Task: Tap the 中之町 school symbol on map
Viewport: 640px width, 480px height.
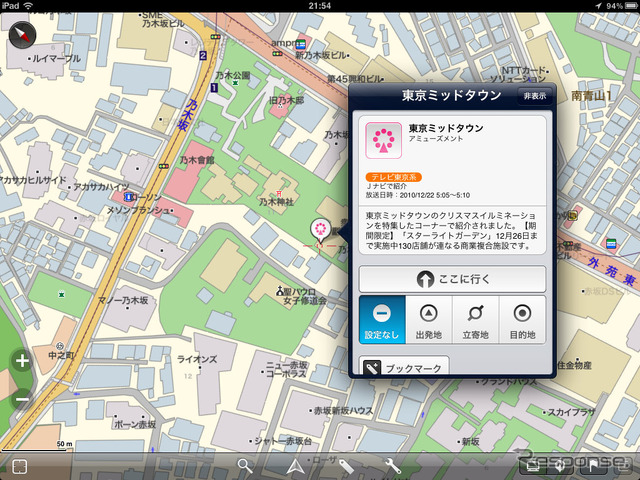Action: [60, 346]
